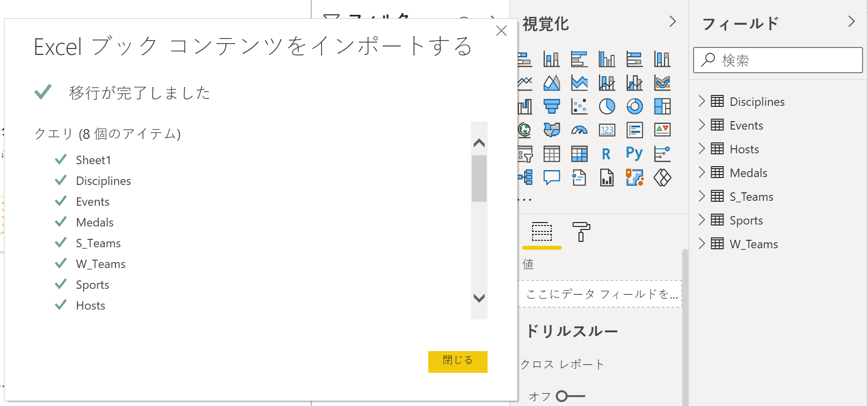The width and height of the screenshot is (868, 406).
Task: Select the Q&A speech bubble visual
Action: [552, 178]
